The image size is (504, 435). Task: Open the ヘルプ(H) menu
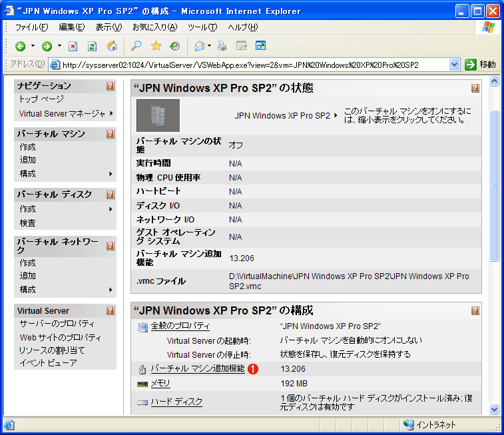pos(242,27)
